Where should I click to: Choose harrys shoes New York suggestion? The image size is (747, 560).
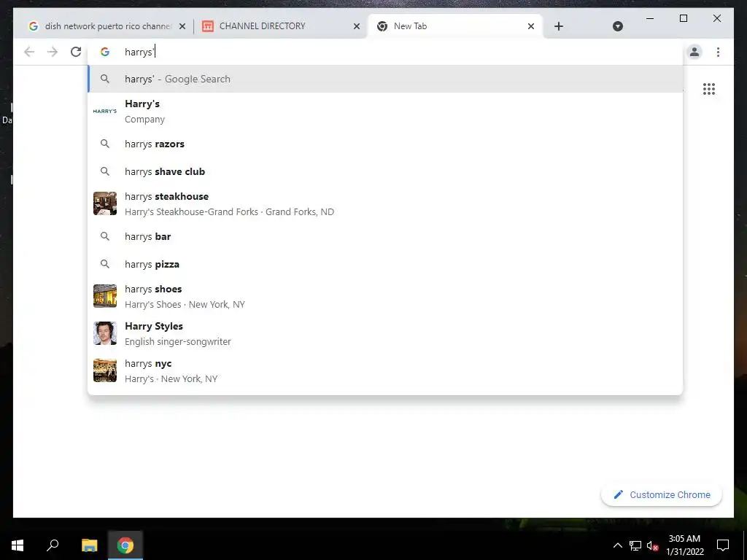pyautogui.click(x=385, y=296)
